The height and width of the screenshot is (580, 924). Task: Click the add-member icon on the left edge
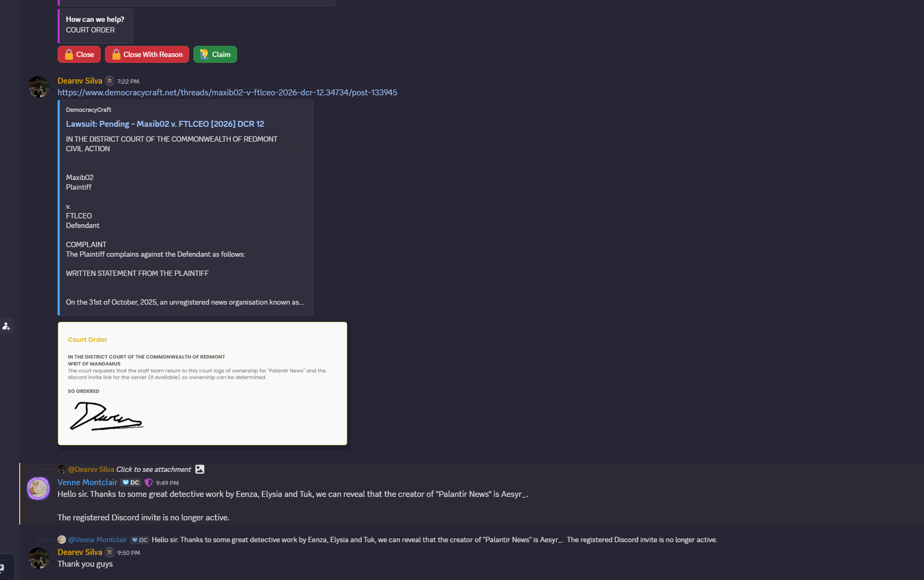click(x=6, y=326)
